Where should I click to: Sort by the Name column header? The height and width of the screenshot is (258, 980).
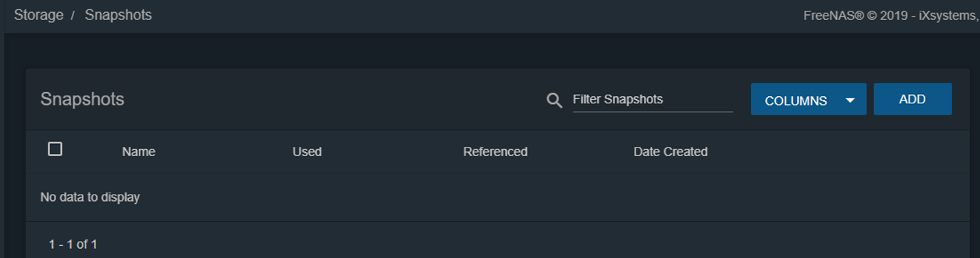click(139, 152)
